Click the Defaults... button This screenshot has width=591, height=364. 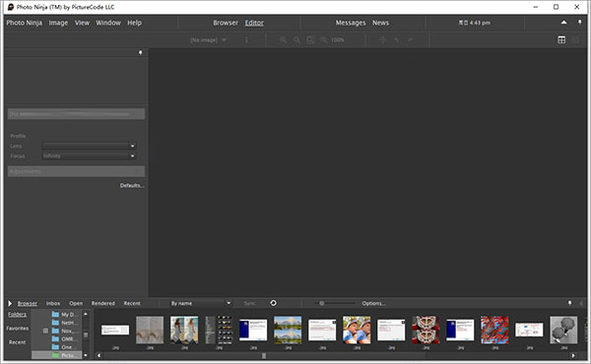[132, 185]
